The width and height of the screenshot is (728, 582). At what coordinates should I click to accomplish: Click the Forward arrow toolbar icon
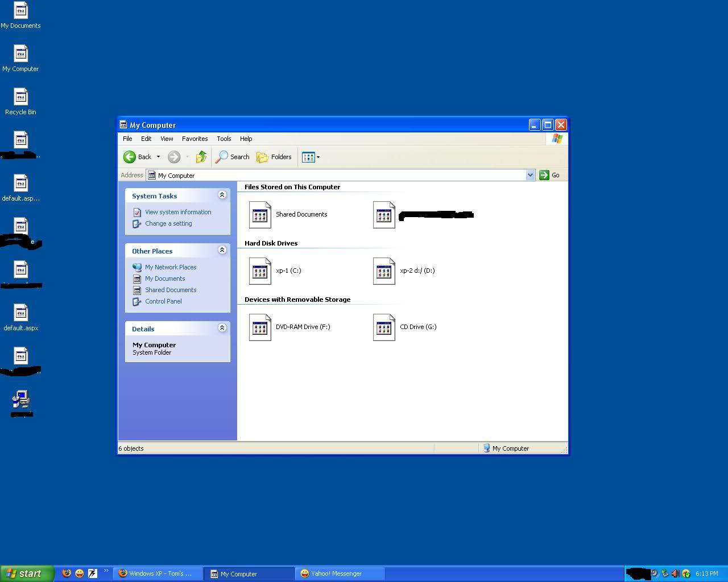click(174, 157)
